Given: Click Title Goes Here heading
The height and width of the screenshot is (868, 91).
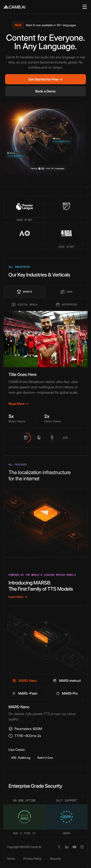Looking at the screenshot, I should 23,374.
